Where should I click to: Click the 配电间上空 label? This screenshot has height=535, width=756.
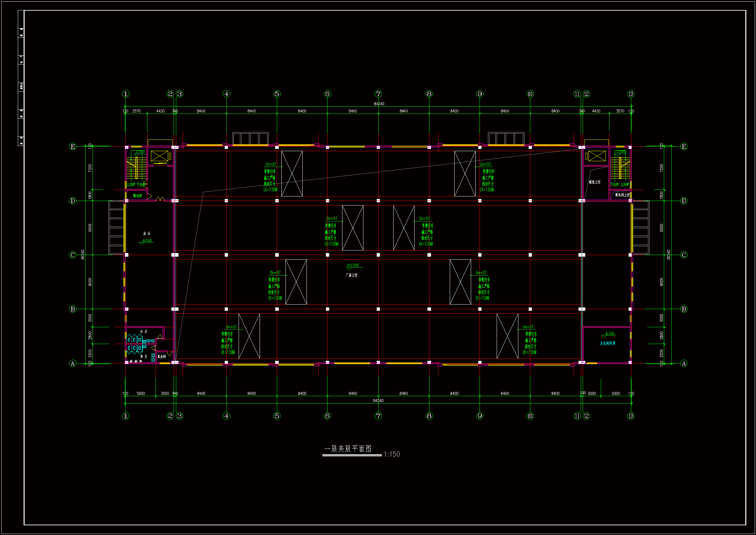tap(622, 195)
